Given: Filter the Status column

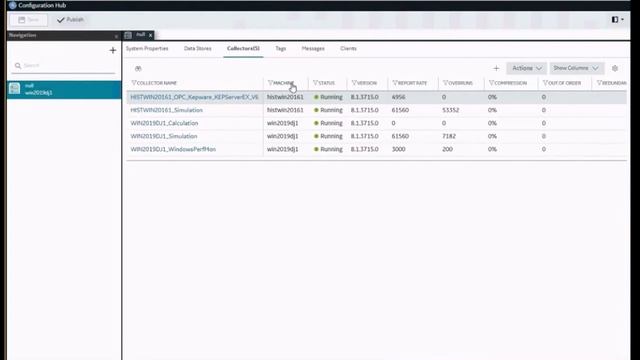Looking at the screenshot, I should [x=315, y=83].
